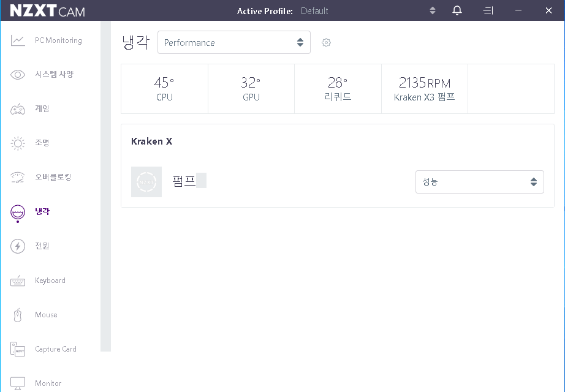Click the Kraken X heading

tap(152, 141)
